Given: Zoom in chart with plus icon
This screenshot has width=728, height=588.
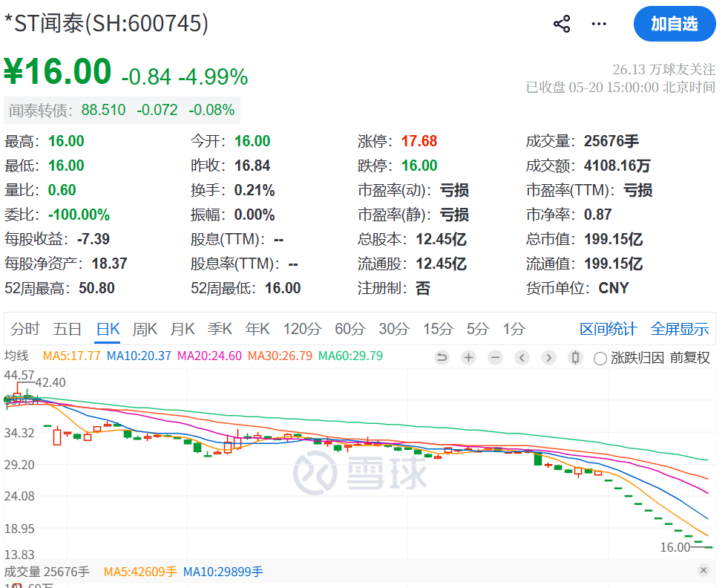Looking at the screenshot, I should tap(469, 358).
